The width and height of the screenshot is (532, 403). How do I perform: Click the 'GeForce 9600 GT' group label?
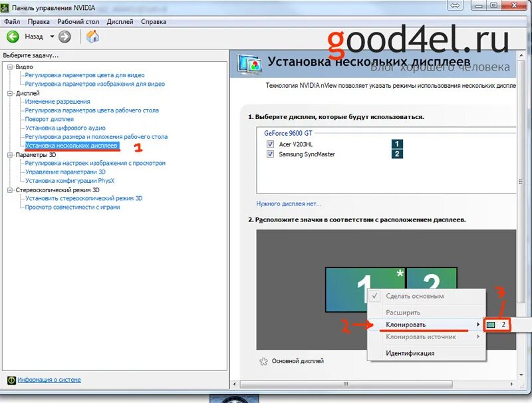tap(288, 133)
